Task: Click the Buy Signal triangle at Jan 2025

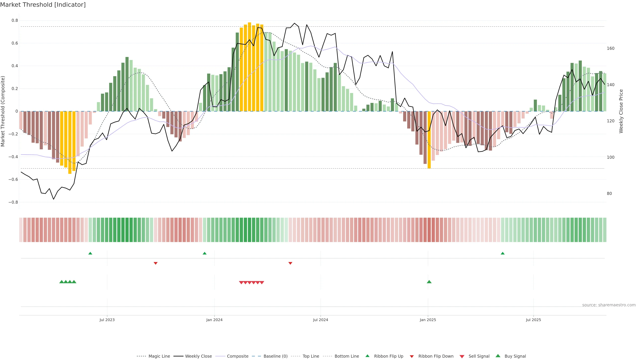Action: click(x=429, y=282)
